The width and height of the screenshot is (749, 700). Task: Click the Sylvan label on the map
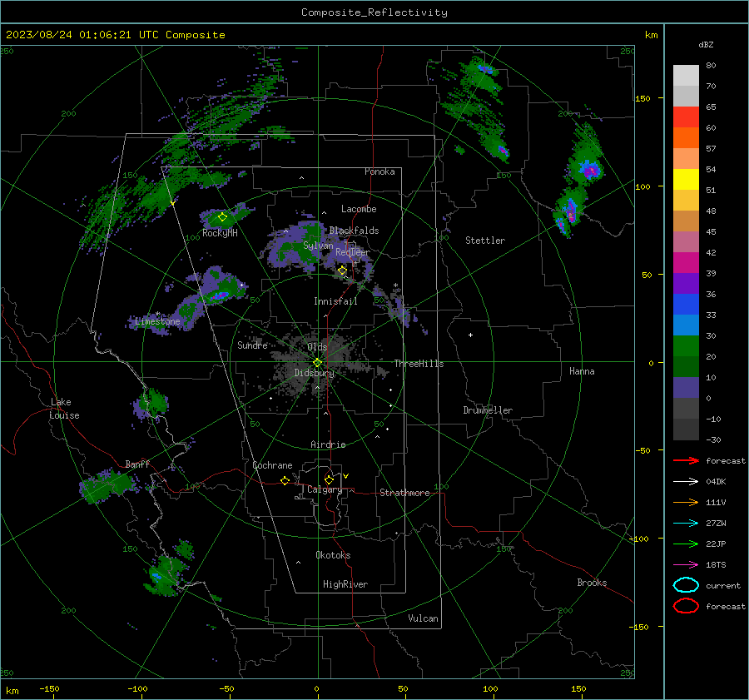click(318, 246)
